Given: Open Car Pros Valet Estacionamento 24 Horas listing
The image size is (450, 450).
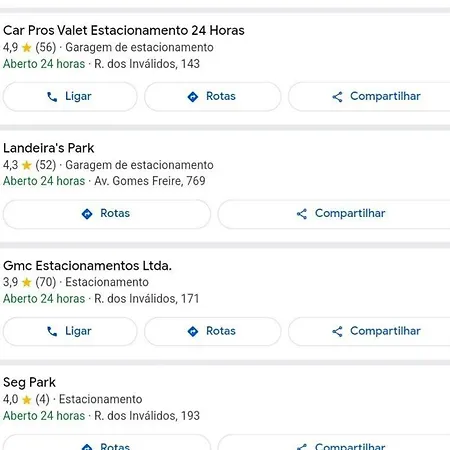Looking at the screenshot, I should point(124,30).
